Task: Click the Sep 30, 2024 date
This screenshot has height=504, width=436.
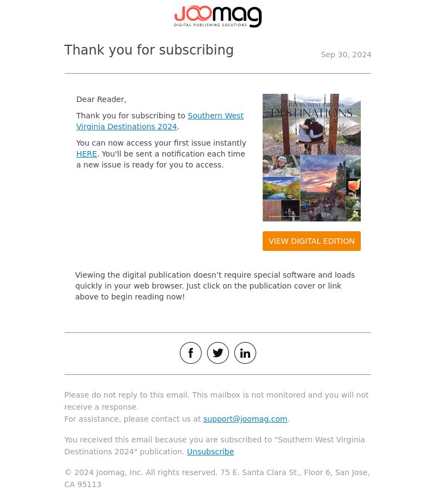Action: click(346, 55)
